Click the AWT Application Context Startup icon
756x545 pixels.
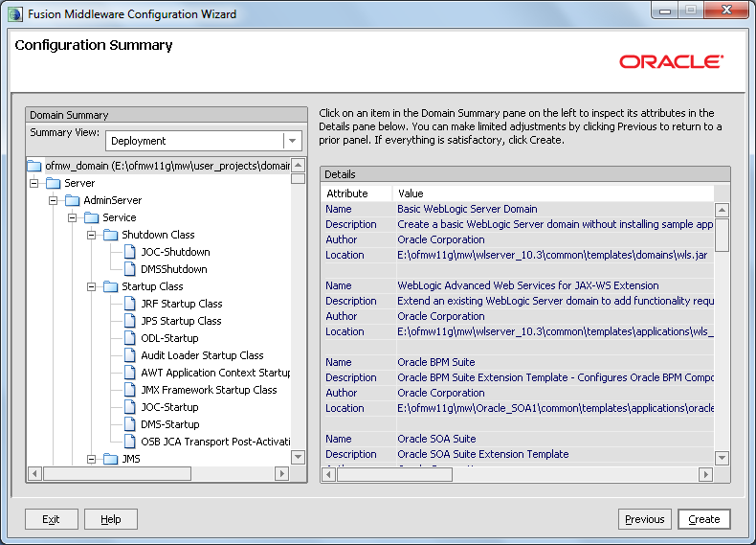pos(130,373)
